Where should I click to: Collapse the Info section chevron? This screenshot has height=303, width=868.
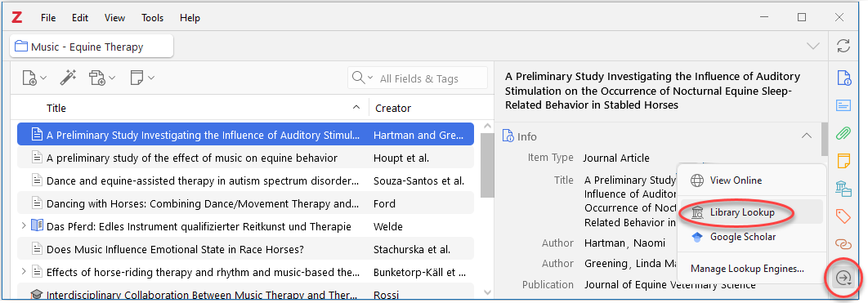pyautogui.click(x=807, y=136)
